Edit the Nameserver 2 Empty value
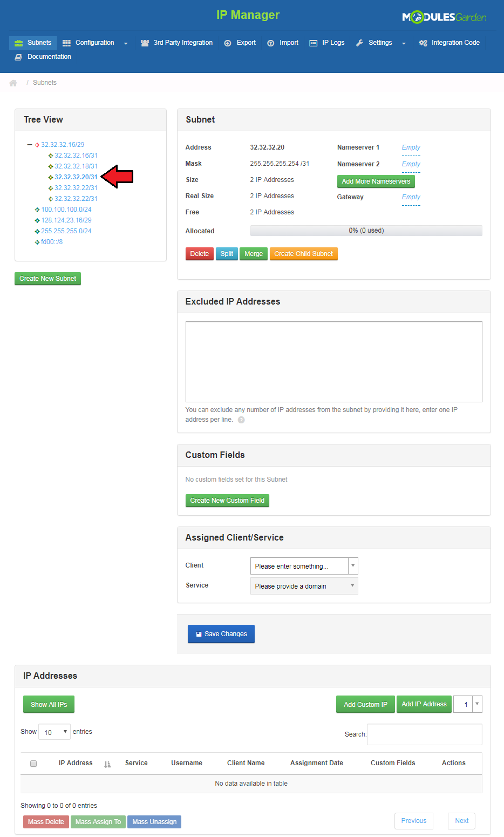Viewport: 504px width, 837px height. tap(411, 164)
